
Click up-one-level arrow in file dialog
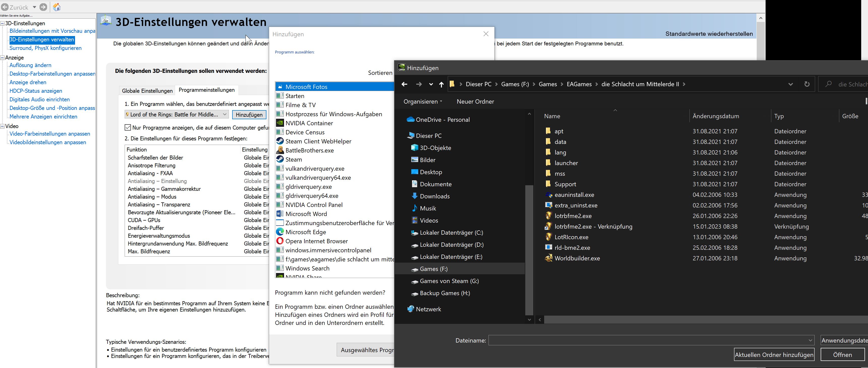point(441,84)
